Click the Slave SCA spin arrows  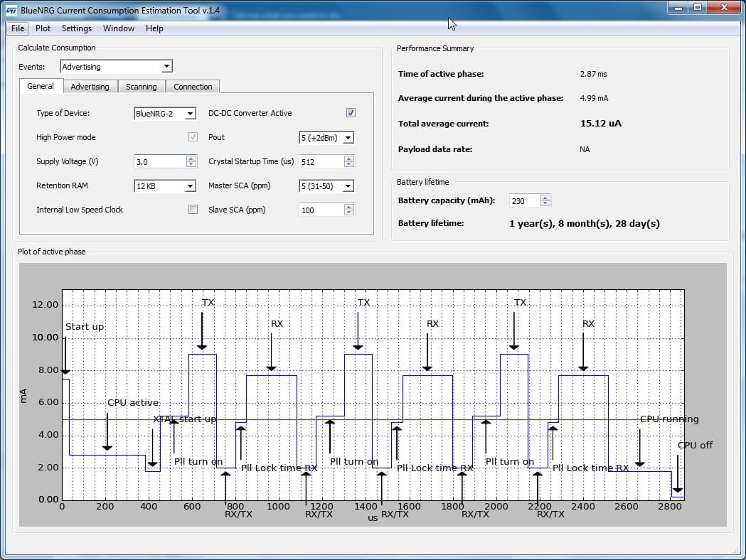pos(348,210)
